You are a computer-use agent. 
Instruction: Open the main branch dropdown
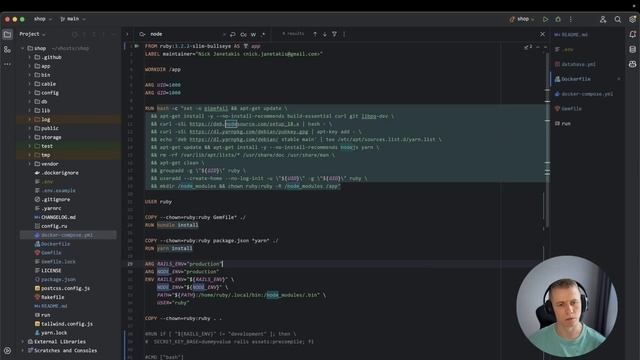coord(73,19)
